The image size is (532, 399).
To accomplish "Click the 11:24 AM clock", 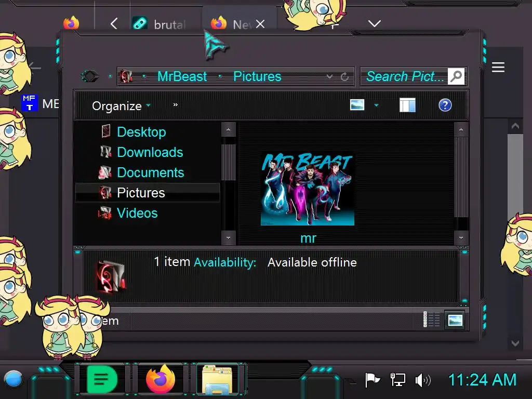I will tap(483, 380).
